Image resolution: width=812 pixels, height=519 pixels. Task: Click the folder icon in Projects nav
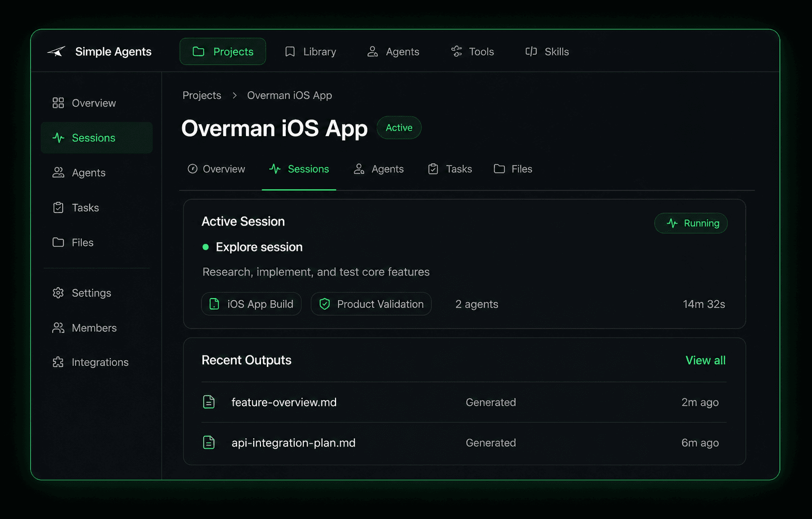[198, 51]
